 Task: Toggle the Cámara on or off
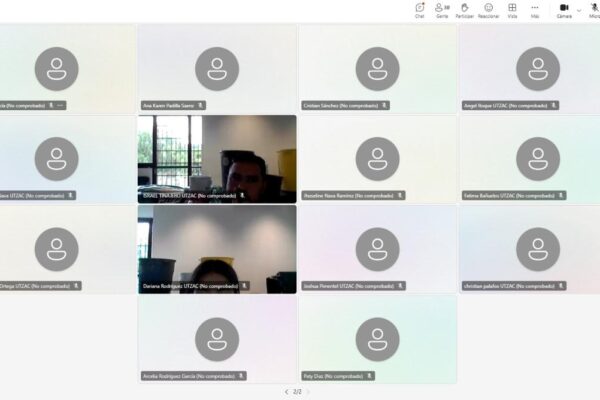point(564,10)
